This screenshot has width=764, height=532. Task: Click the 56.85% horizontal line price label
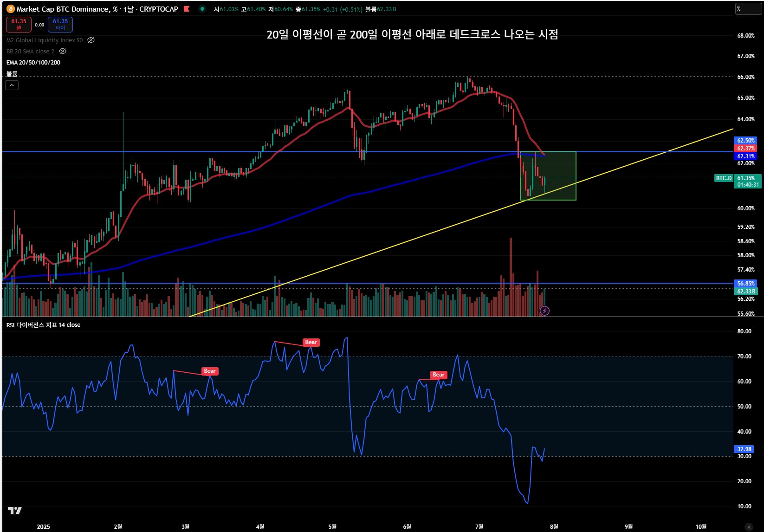click(746, 283)
